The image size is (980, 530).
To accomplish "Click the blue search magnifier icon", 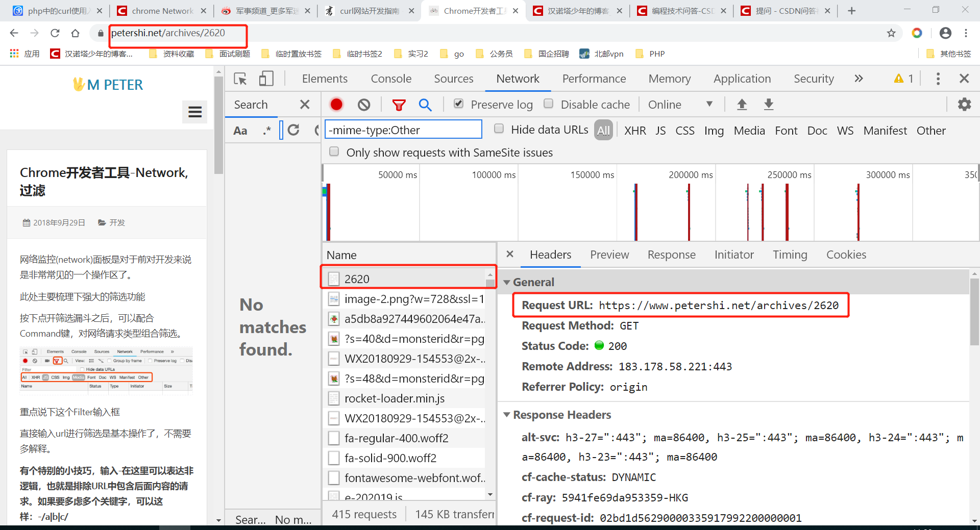I will (425, 105).
